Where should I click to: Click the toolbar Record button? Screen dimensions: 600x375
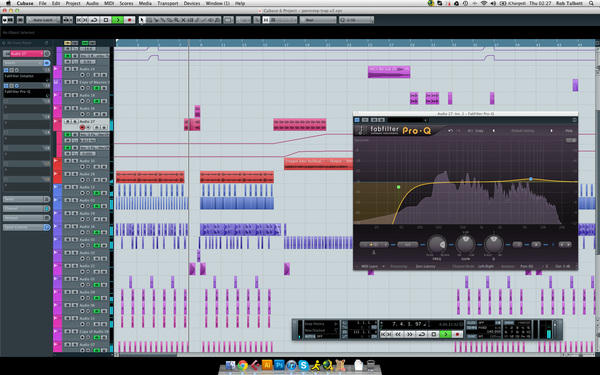point(129,20)
